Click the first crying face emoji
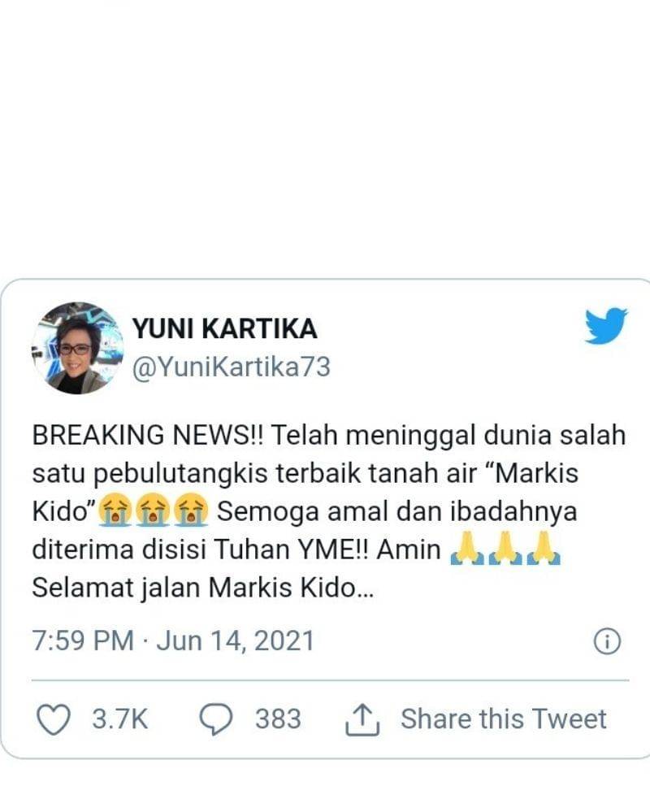The width and height of the screenshot is (650, 812). [115, 510]
